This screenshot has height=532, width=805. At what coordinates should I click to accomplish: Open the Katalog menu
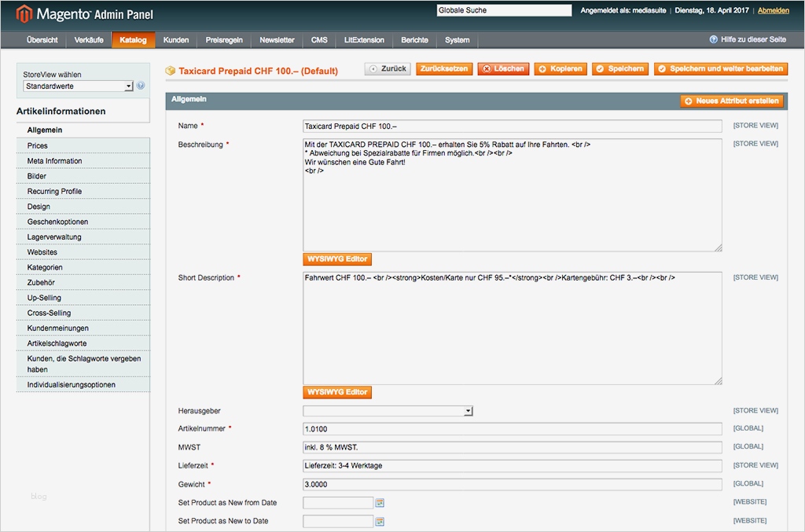133,40
